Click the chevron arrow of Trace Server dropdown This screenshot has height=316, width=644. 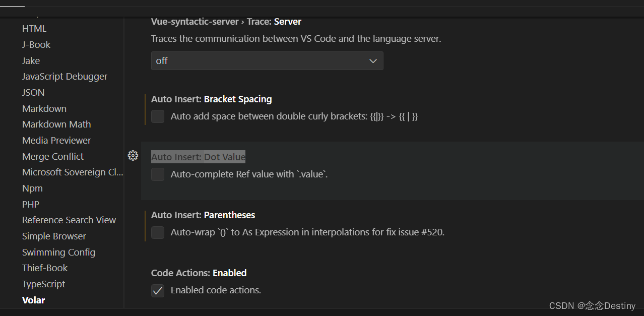[x=373, y=61]
